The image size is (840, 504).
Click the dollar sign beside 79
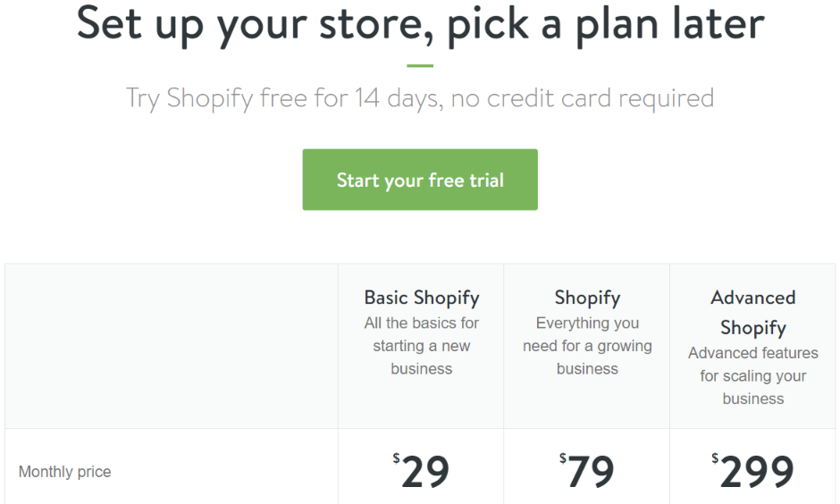pos(562,458)
